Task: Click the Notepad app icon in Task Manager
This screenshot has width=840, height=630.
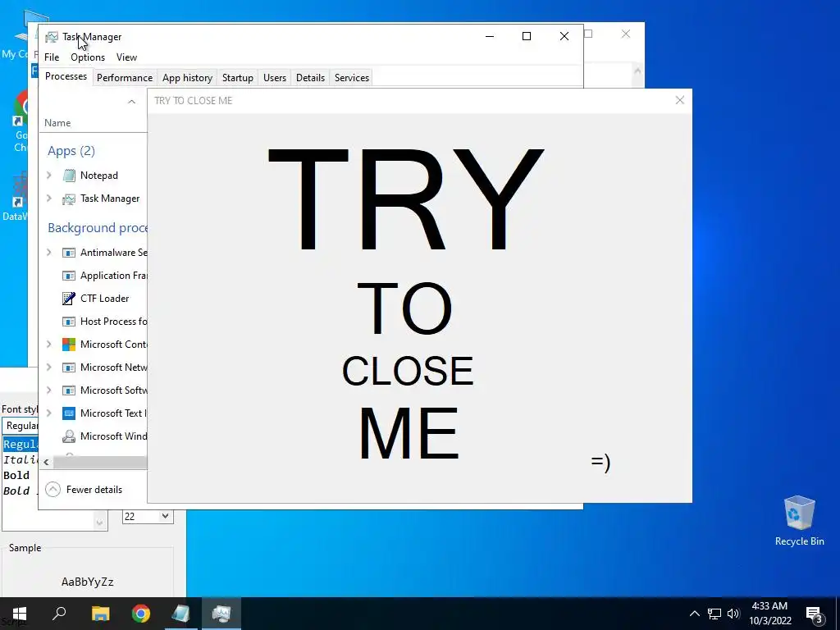Action: [69, 176]
